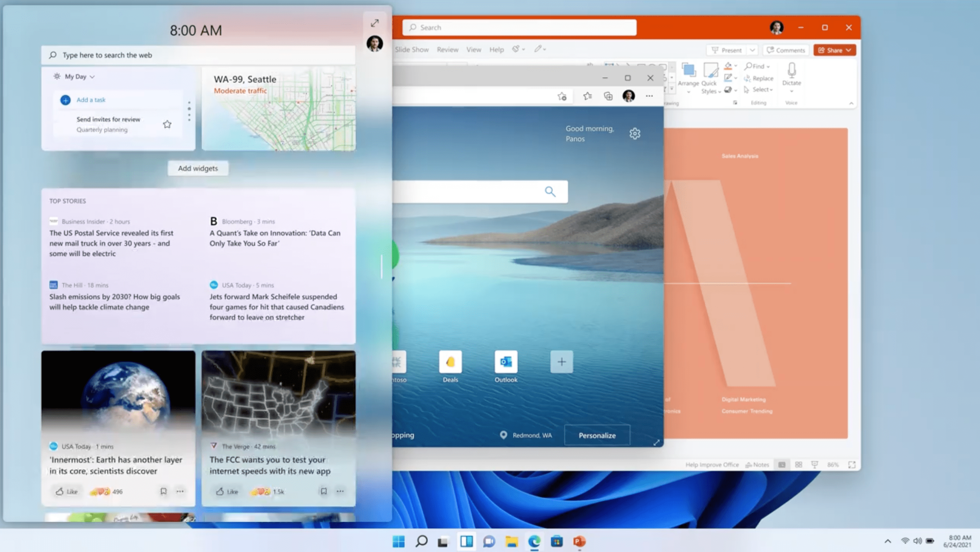Open Edge browser Collections

pyautogui.click(x=608, y=96)
